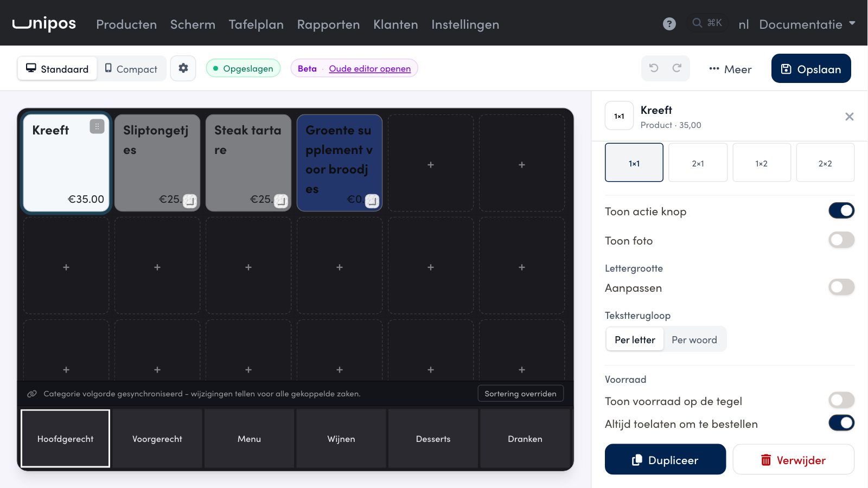Screen dimensions: 868x488
Task: Select tile size 2×2
Action: pos(825,163)
